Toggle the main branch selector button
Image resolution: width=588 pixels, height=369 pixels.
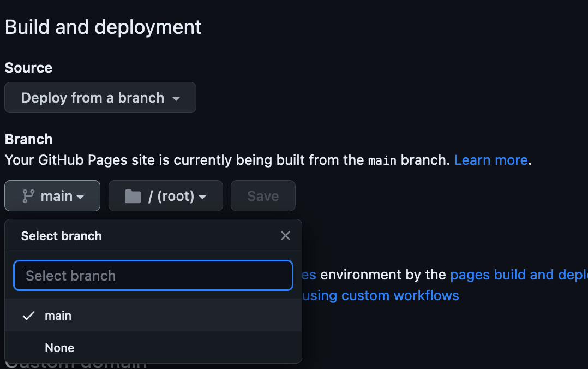click(x=52, y=196)
